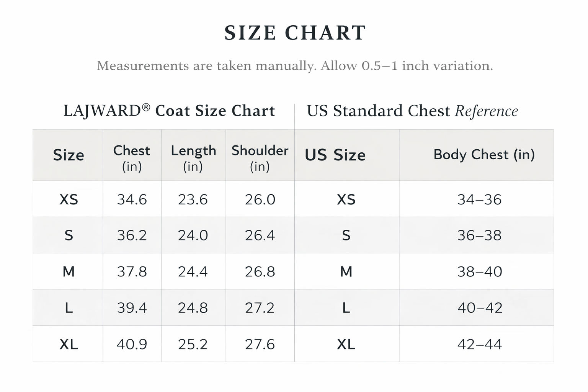Click the body chest range 42–44

(479, 344)
